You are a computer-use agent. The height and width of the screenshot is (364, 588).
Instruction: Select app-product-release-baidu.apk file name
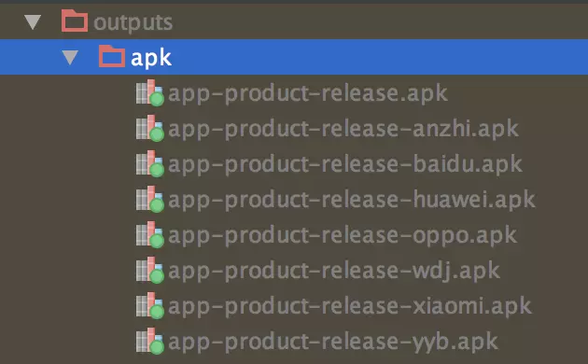(345, 164)
